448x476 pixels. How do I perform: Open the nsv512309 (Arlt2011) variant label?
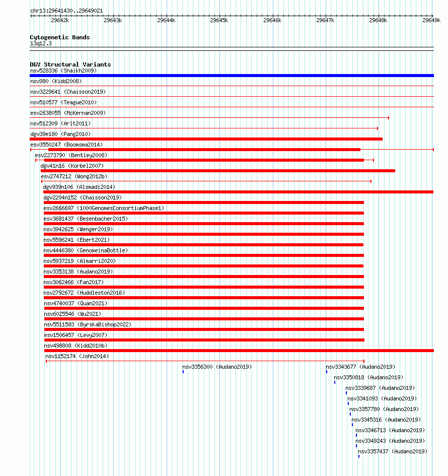[x=60, y=123]
